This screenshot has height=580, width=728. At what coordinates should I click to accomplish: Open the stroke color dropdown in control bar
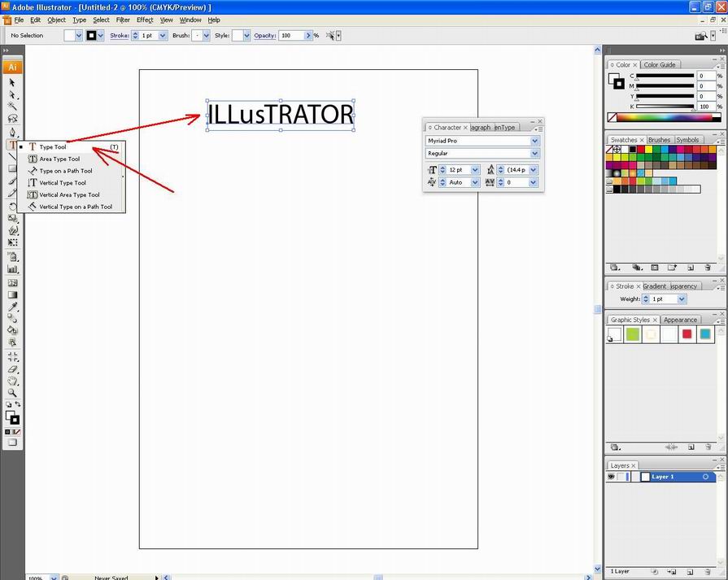click(100, 35)
